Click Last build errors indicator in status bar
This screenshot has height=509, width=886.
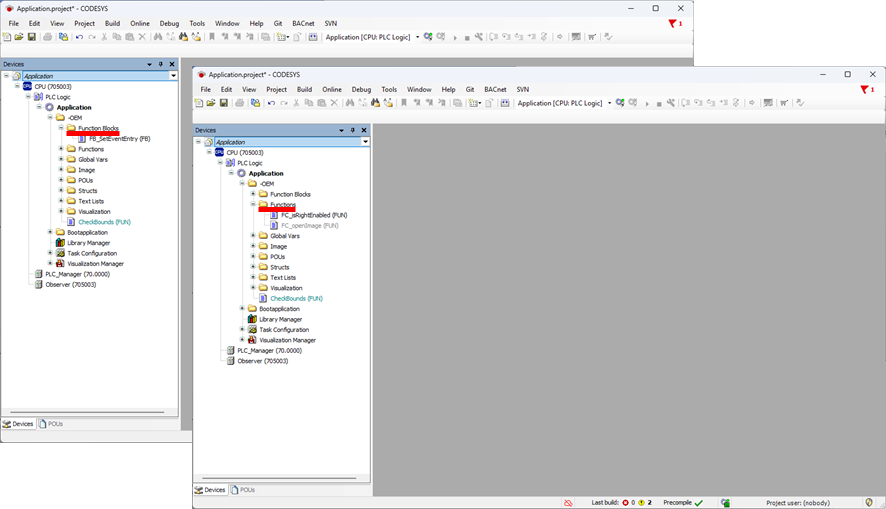[x=626, y=503]
